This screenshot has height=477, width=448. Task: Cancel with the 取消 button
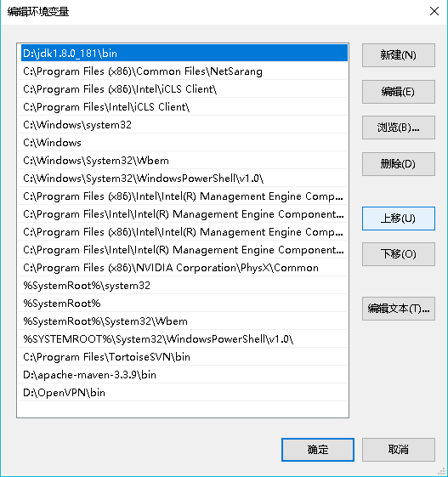coord(399,450)
